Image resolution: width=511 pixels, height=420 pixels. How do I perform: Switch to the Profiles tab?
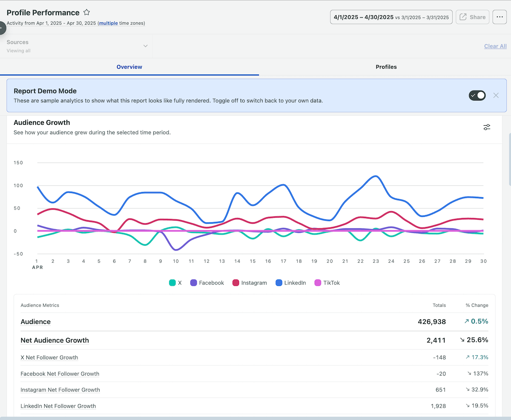[386, 67]
